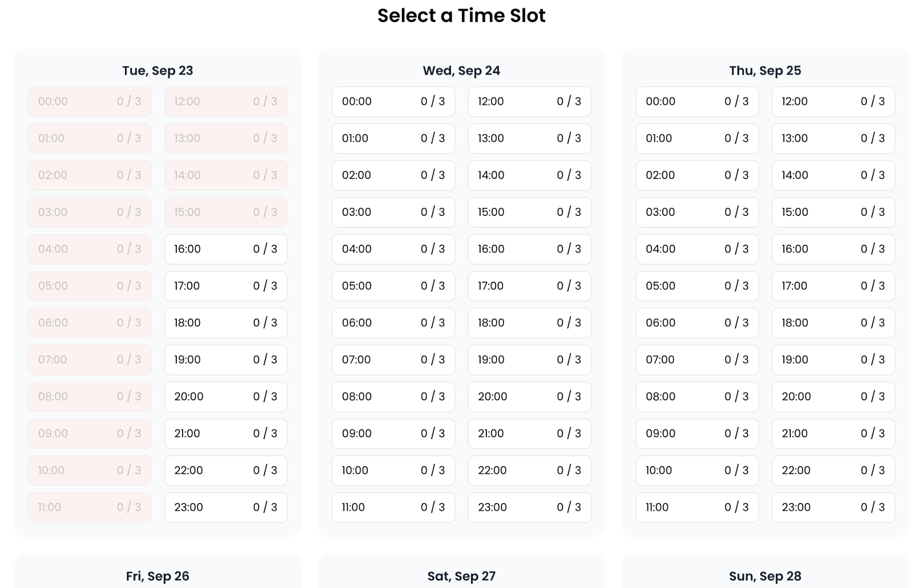Choose the 15:00 slot on Wed, Sep 24
This screenshot has width=924, height=588.
point(529,212)
